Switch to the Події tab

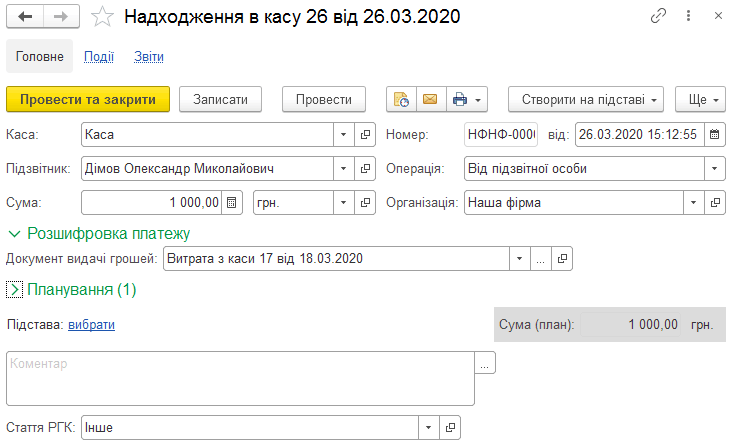point(99,57)
